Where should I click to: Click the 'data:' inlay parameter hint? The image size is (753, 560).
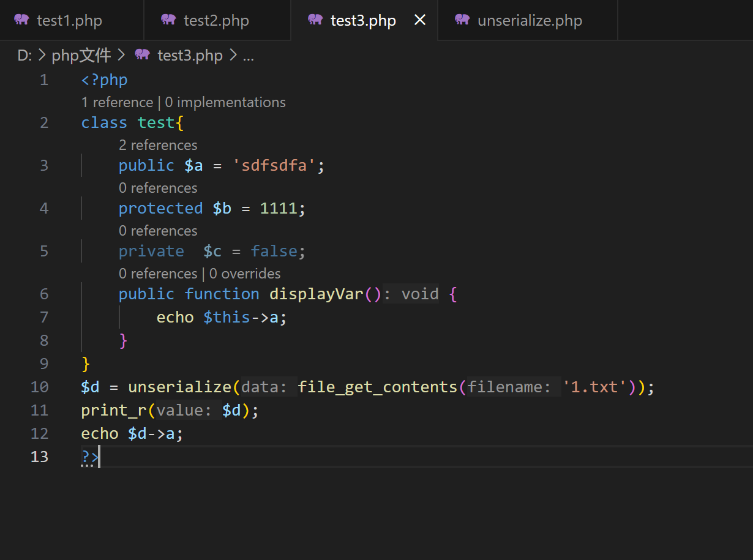point(265,387)
